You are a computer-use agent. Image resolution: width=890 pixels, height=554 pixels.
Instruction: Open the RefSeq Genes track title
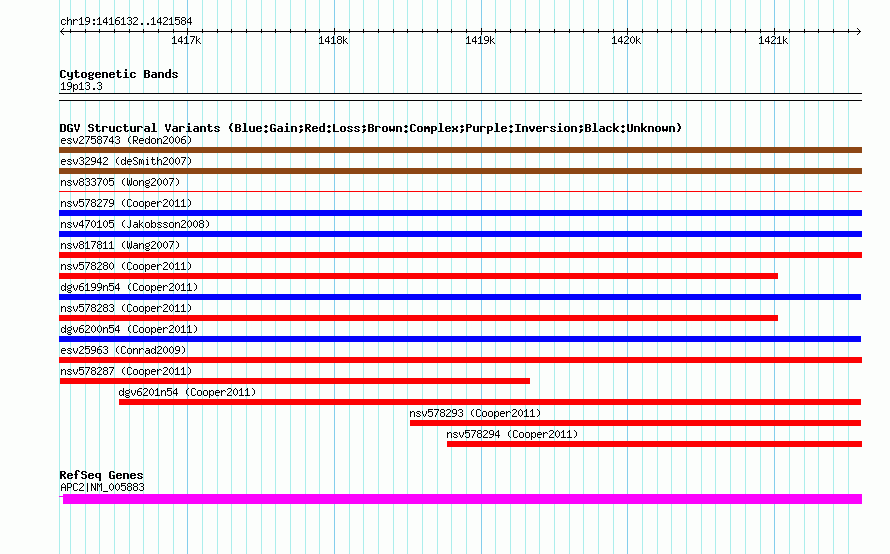(x=101, y=475)
